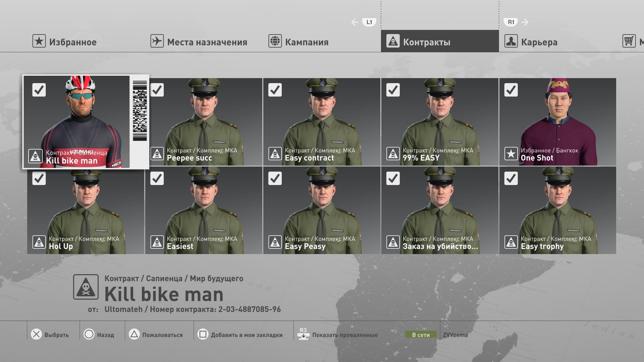
Task: Click the airplane icon for Места назначения
Action: pyautogui.click(x=157, y=41)
